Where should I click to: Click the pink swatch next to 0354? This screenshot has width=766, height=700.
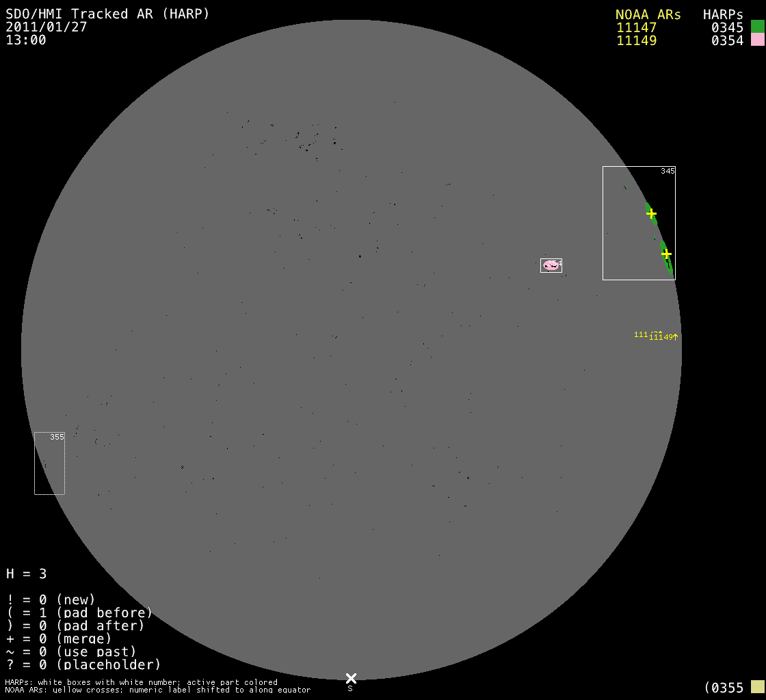coord(757,40)
